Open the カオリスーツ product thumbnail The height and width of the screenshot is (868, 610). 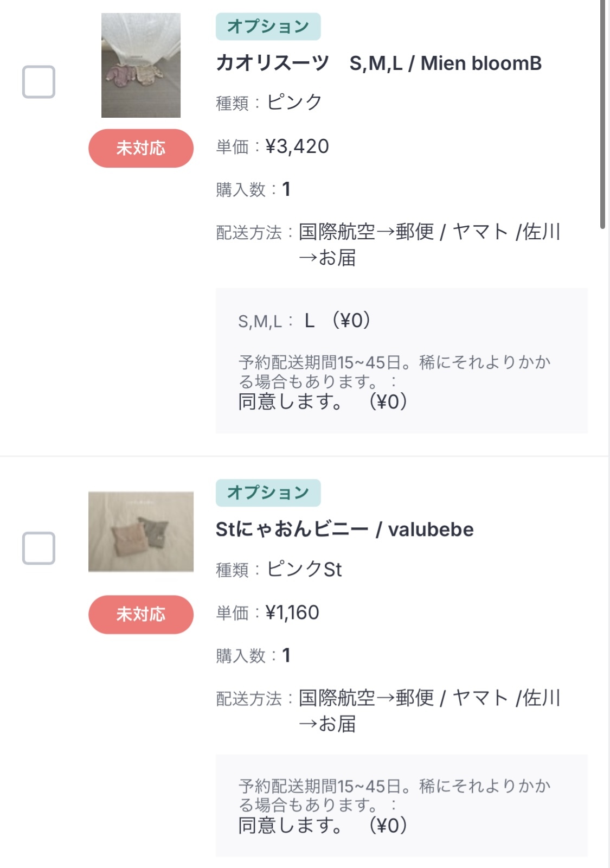pos(141,65)
